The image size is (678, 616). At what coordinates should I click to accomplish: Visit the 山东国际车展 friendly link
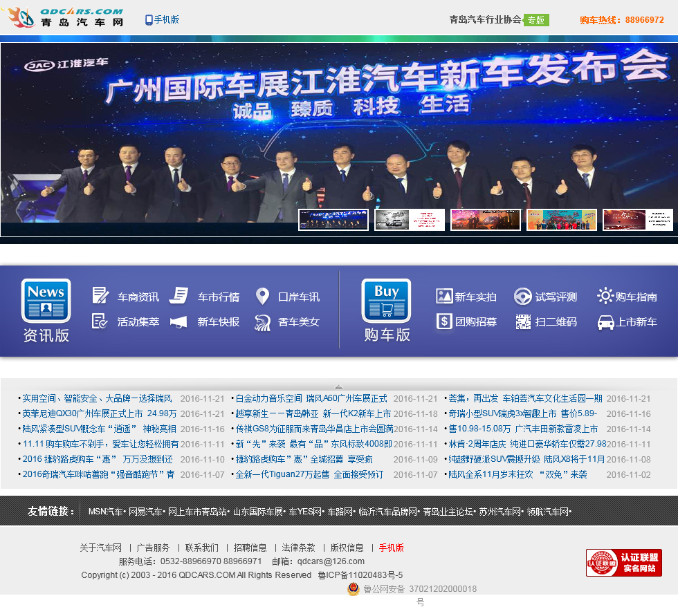[257, 512]
